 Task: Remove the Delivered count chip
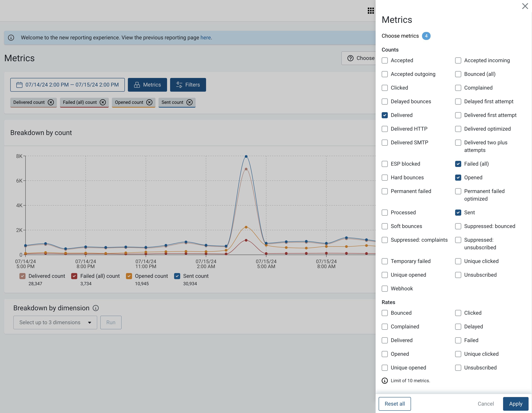tap(51, 102)
